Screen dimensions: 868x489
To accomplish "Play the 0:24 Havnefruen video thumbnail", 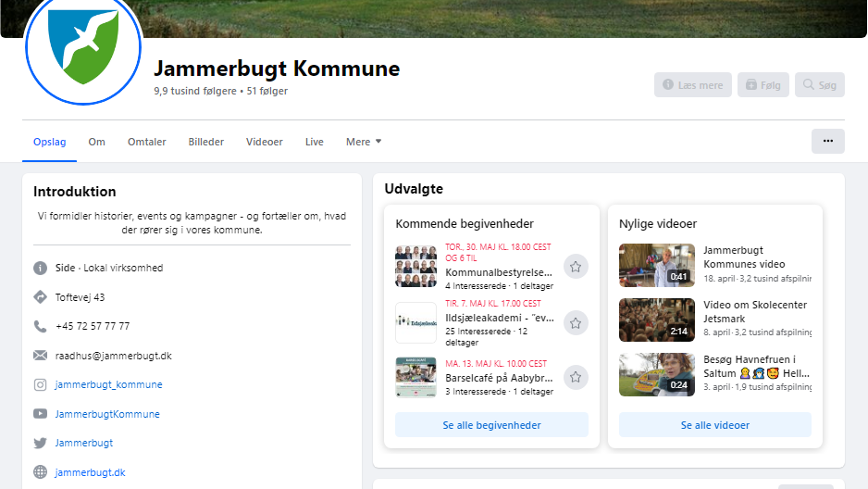I will [656, 374].
